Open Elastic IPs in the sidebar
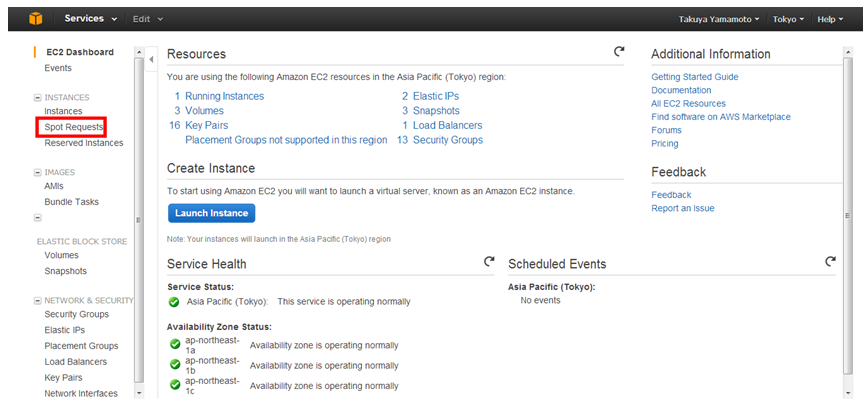 (64, 330)
